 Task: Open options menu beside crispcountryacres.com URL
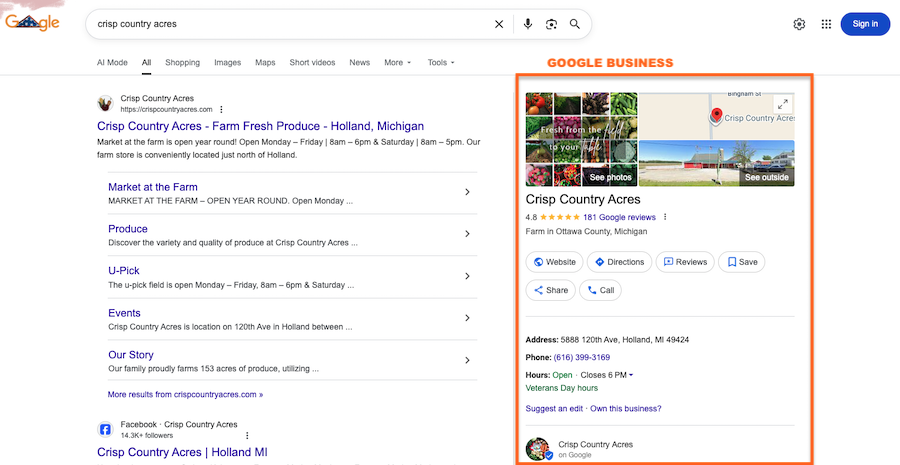point(222,110)
